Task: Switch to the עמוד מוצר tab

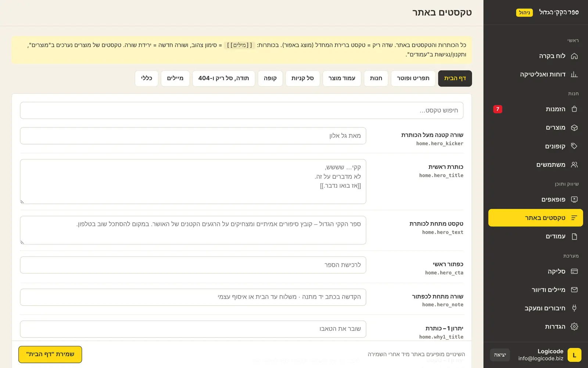Action: [x=342, y=78]
